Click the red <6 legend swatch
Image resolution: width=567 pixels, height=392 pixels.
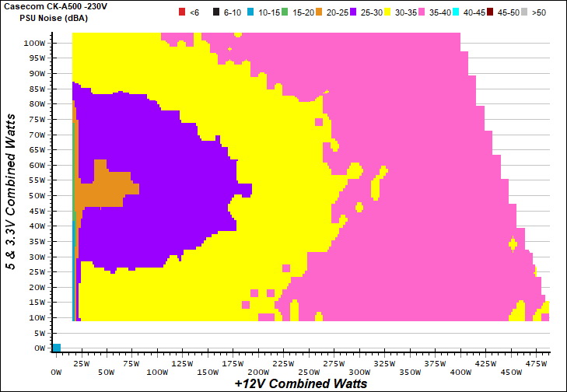(x=182, y=12)
